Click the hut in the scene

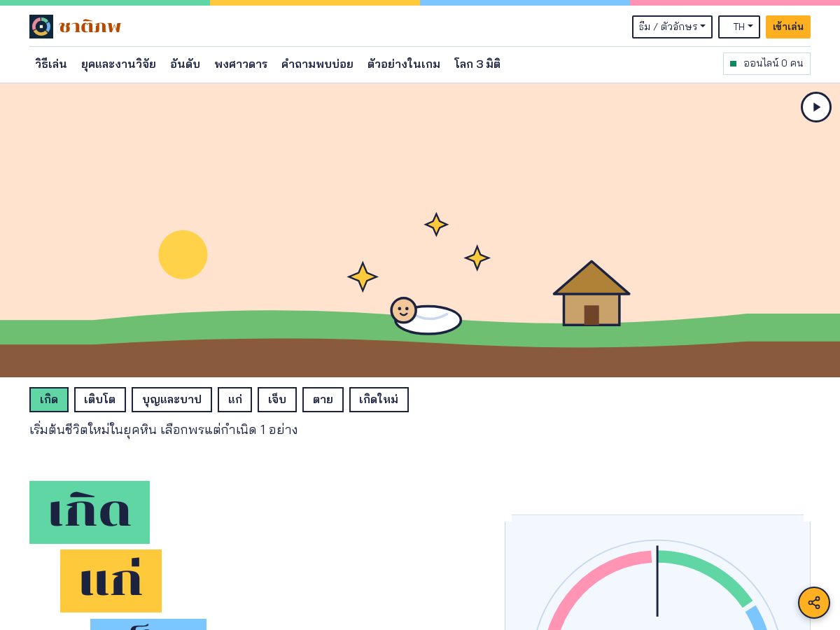(x=591, y=293)
